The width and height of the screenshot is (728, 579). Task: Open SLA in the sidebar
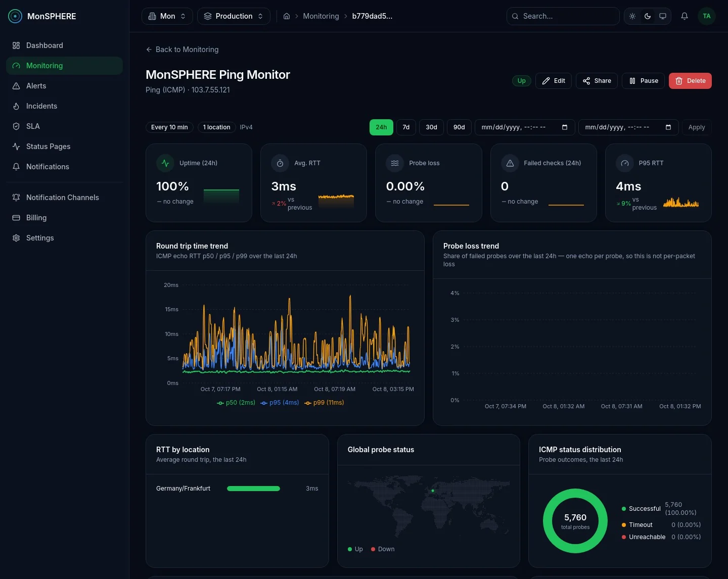[x=64, y=126]
